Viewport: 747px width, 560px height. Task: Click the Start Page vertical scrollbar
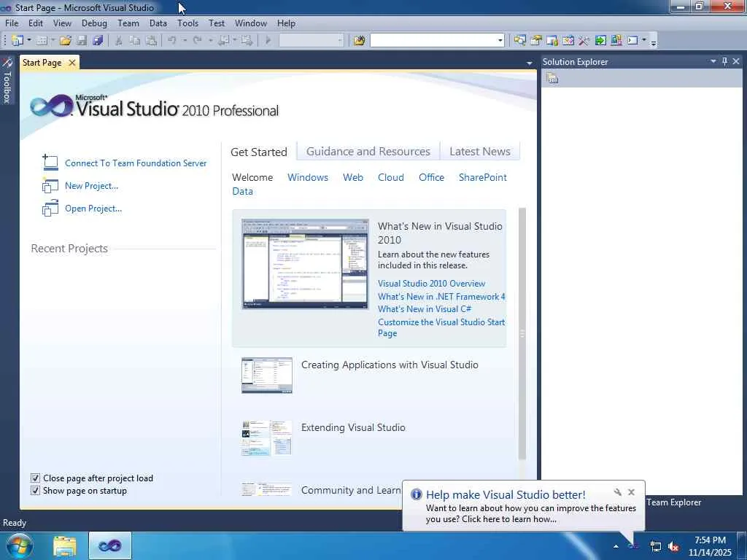pos(522,333)
